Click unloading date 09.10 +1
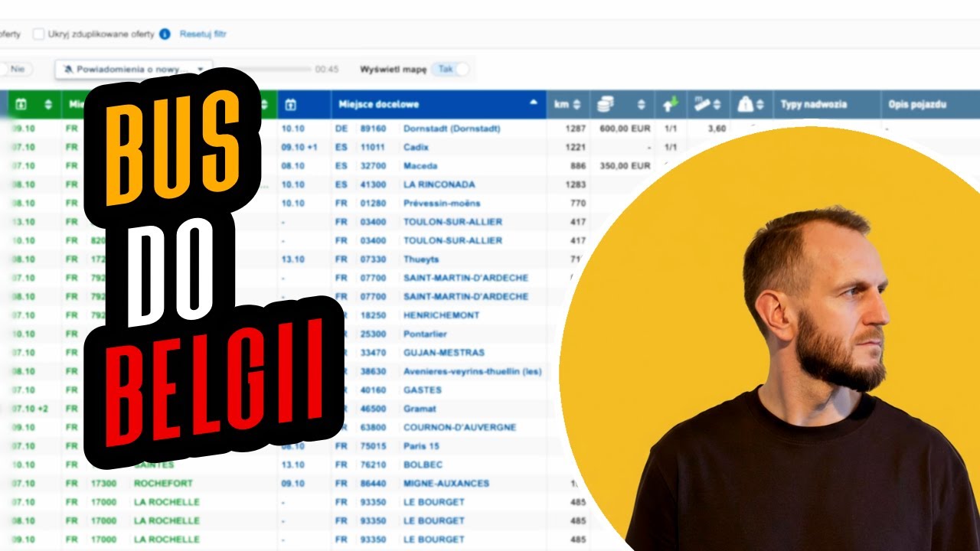 pyautogui.click(x=299, y=147)
